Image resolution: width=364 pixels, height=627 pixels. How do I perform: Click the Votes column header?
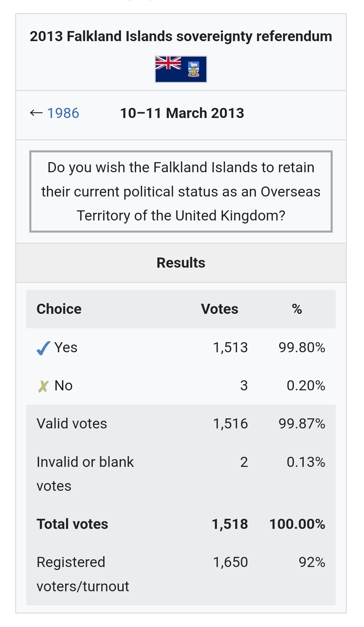220,309
